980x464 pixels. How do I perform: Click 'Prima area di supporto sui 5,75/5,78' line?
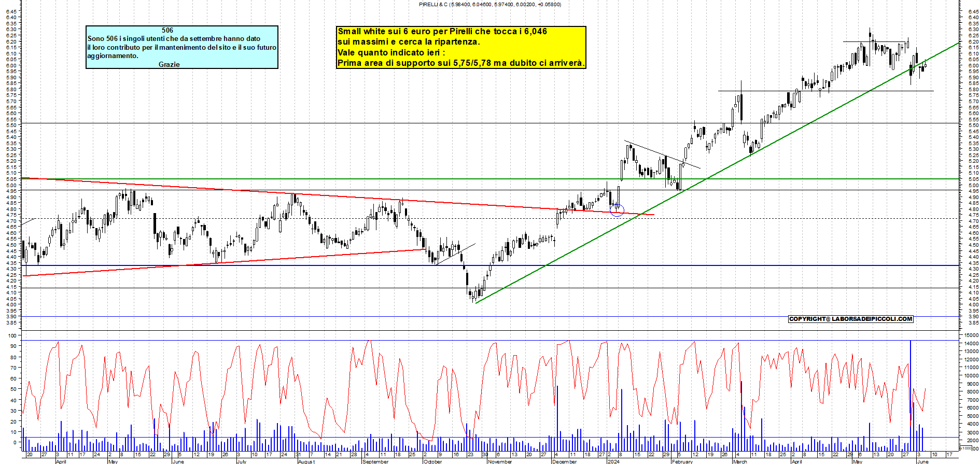tap(461, 63)
